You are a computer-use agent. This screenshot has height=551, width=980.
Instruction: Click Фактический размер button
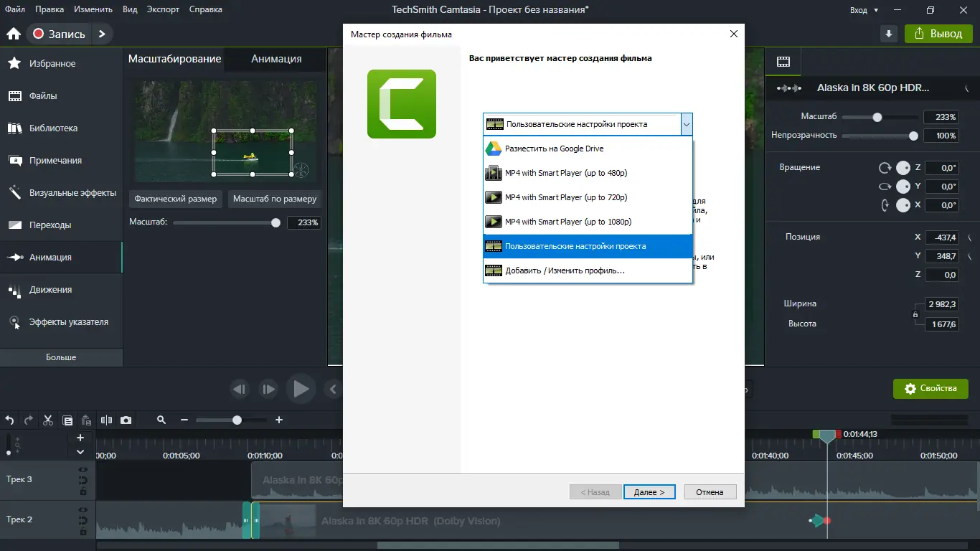click(x=176, y=199)
